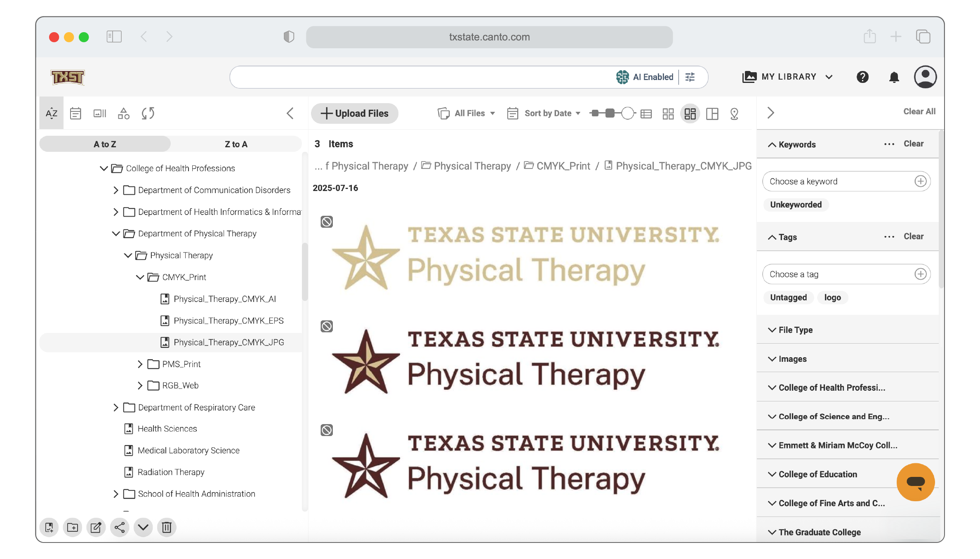Select the gold Physical Therapy logo checkbox
This screenshot has height=559, width=980.
[x=327, y=222]
